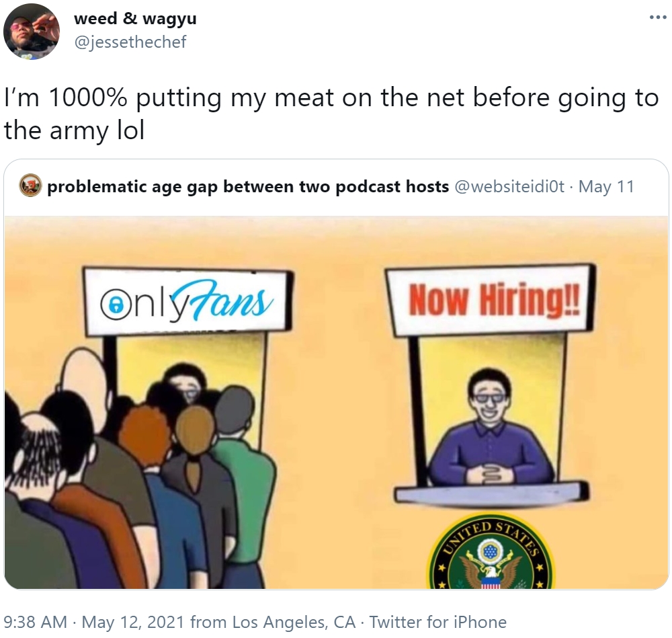Open the @jessethechef handle link
Viewport: 672px width, 638px height.
click(x=130, y=42)
